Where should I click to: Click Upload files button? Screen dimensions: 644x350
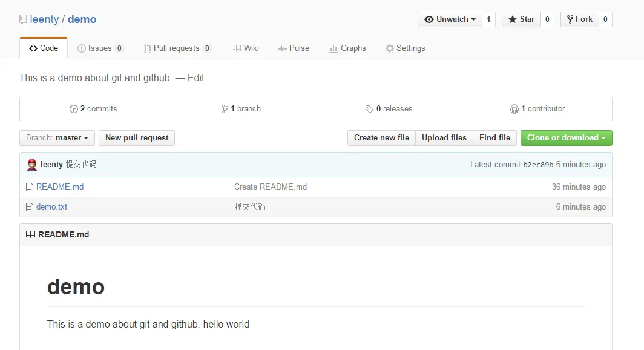(x=444, y=138)
